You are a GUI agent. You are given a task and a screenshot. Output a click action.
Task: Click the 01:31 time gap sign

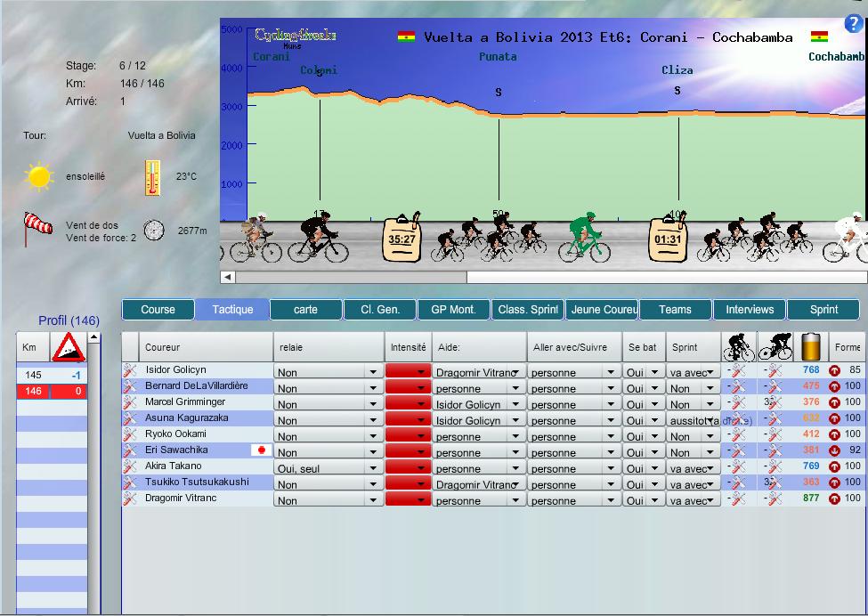click(x=667, y=239)
